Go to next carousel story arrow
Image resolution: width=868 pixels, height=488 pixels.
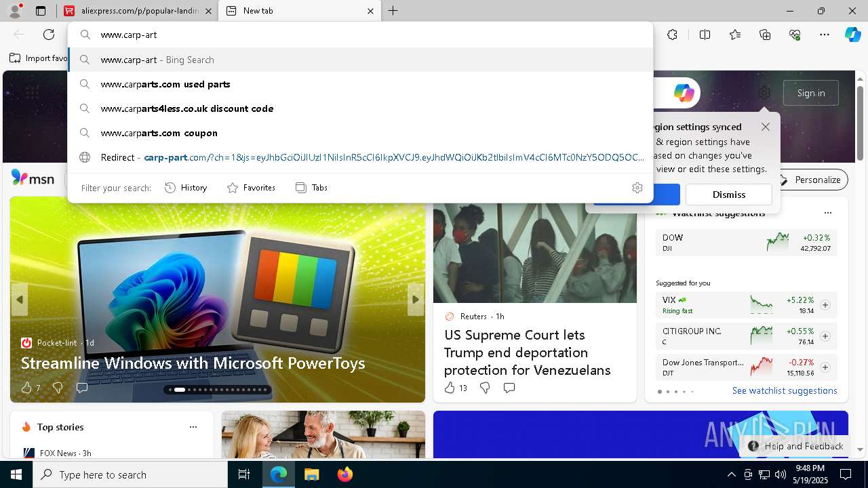point(416,300)
